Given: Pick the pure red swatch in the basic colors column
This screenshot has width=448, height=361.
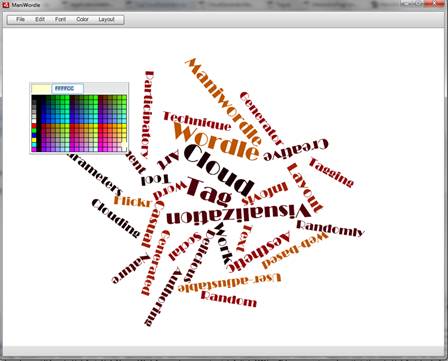Looking at the screenshot, I should [34, 126].
